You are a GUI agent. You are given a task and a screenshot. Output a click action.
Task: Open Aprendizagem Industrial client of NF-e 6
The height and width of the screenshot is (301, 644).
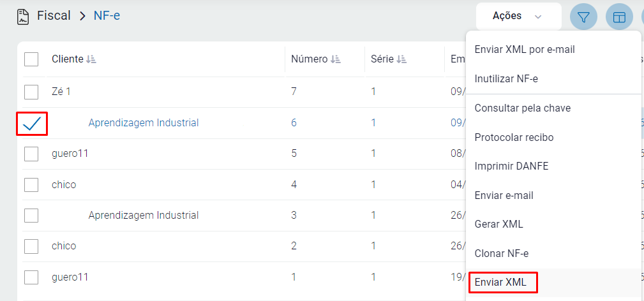coord(144,123)
